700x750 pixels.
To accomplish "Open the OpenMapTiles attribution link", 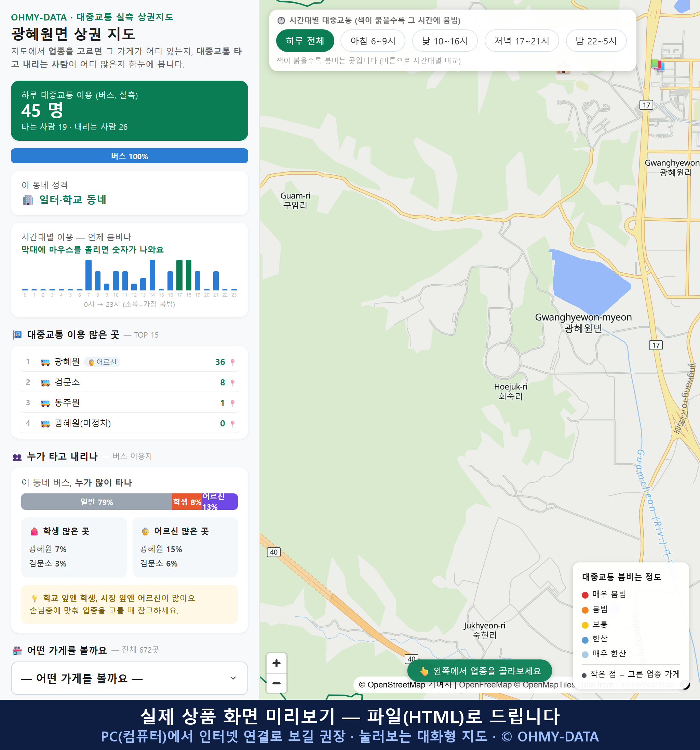I will click(544, 685).
